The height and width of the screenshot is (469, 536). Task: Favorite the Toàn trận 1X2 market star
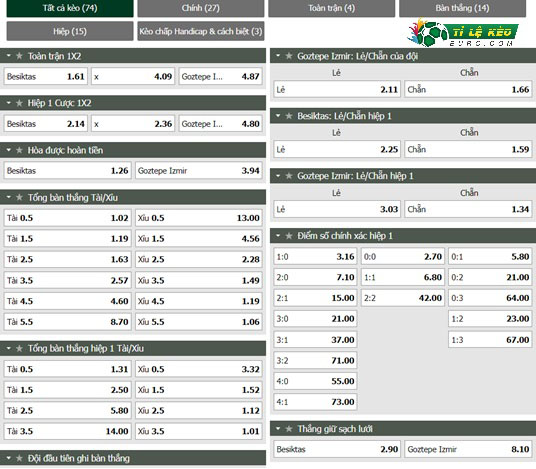19,56
